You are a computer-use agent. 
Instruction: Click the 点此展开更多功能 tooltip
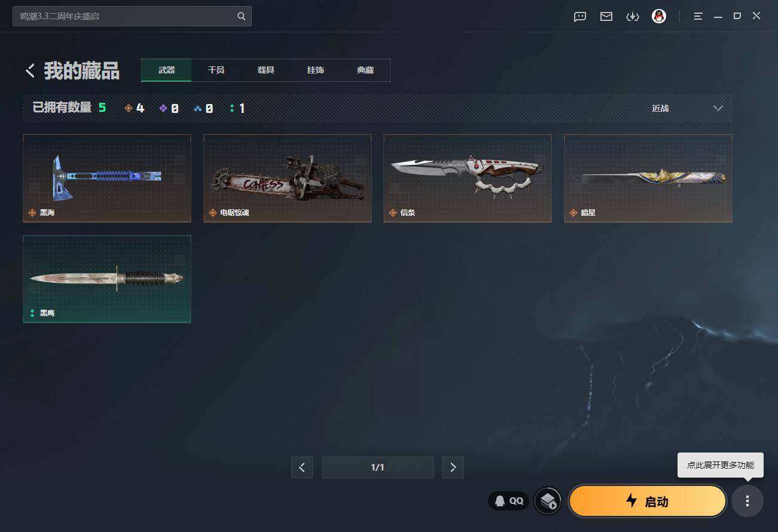[721, 464]
